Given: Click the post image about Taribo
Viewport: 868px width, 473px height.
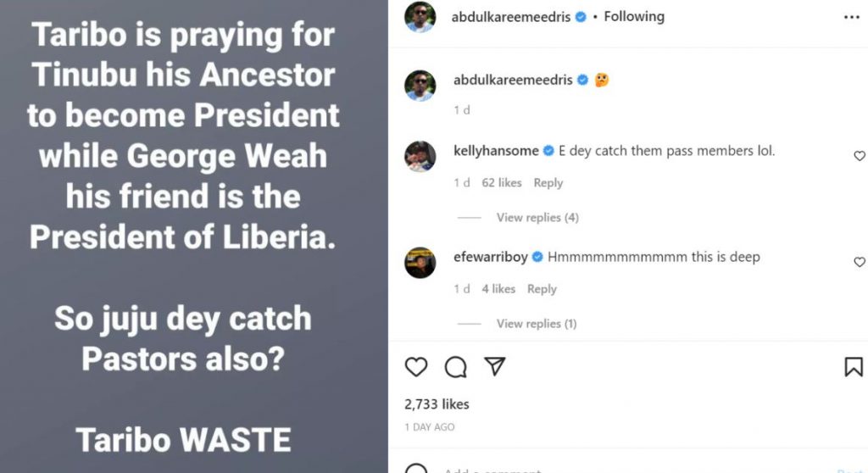Looking at the screenshot, I should [193, 236].
